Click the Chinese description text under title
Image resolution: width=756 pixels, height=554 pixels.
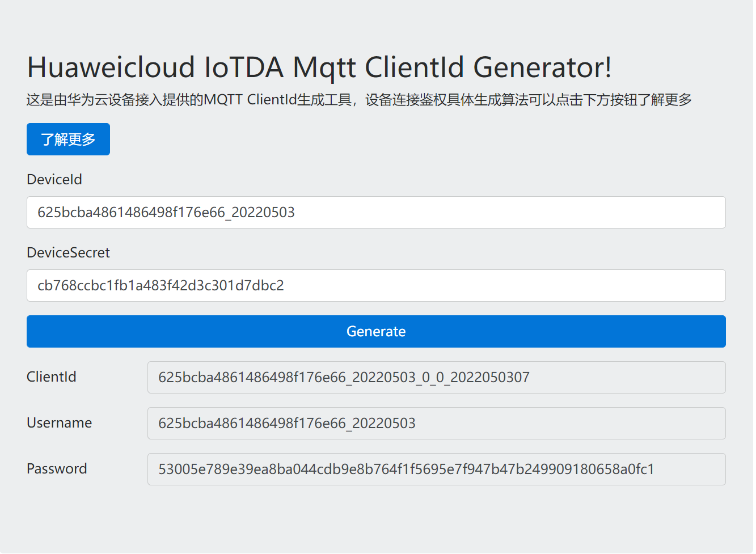(x=359, y=100)
